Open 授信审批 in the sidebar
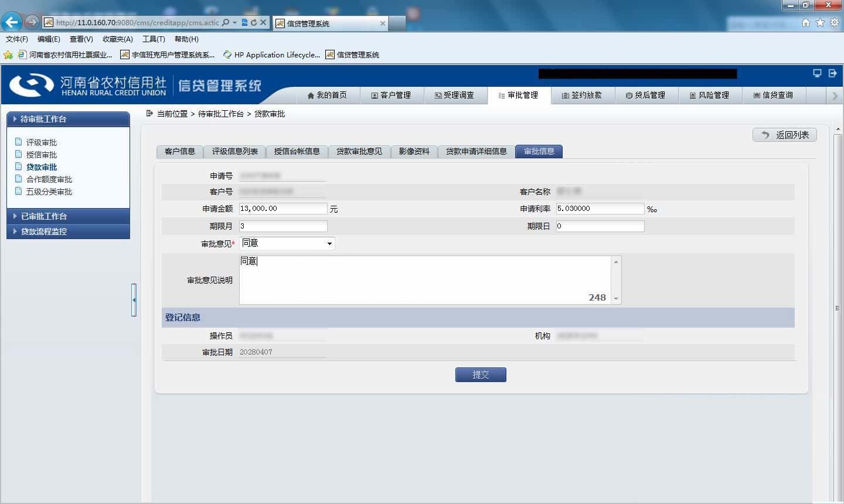Viewport: 844px width, 504px height. tap(42, 155)
